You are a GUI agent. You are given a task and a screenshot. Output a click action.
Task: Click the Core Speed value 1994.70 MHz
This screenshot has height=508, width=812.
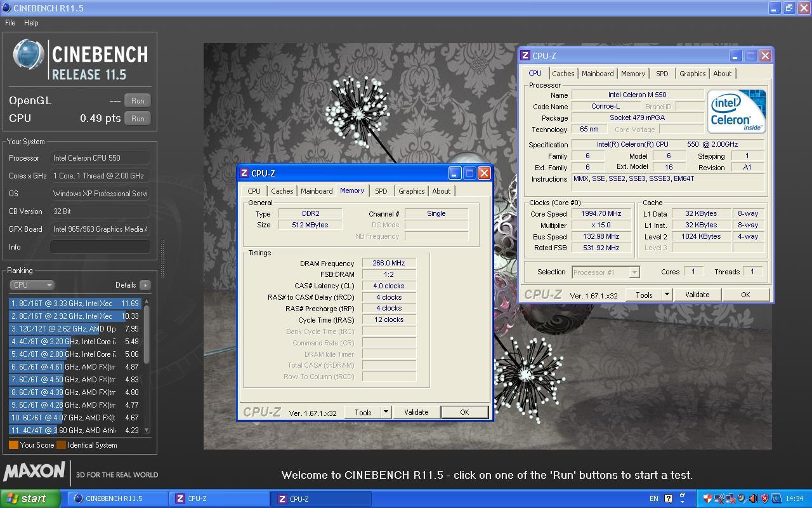(x=601, y=214)
